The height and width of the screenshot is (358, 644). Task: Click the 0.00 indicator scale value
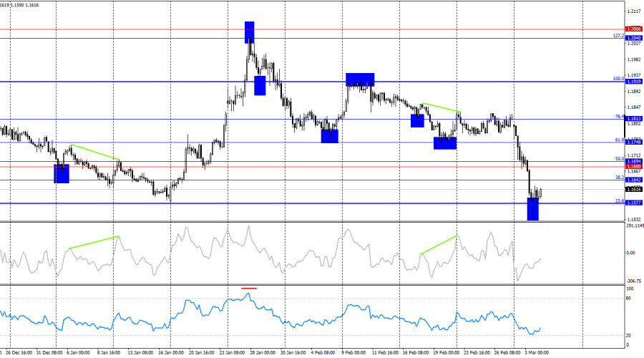coord(630,253)
